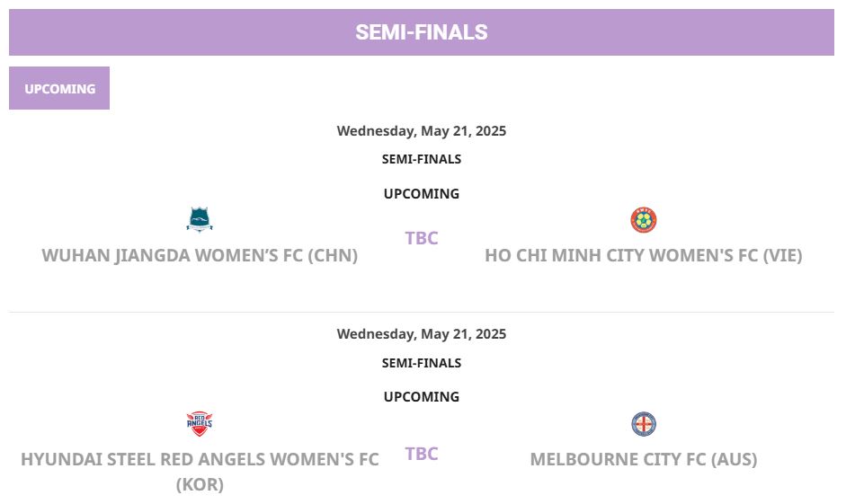855x504 pixels.
Task: Click UPCOMING status above Wuhan match
Action: coord(422,194)
